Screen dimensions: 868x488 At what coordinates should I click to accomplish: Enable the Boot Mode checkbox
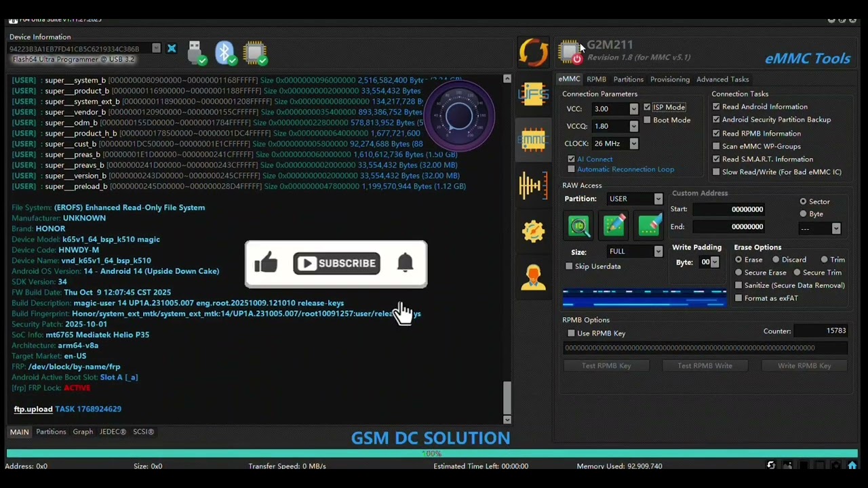pos(647,120)
